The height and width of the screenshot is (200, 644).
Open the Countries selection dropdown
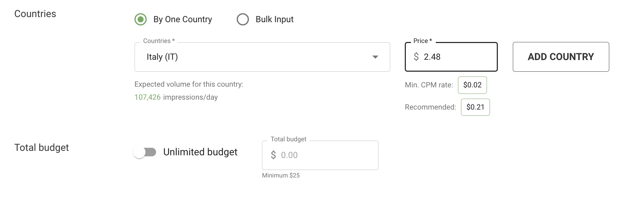click(262, 57)
